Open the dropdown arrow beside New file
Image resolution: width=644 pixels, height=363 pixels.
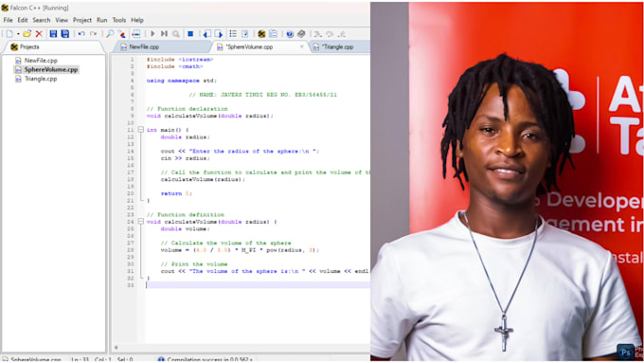tap(18, 34)
